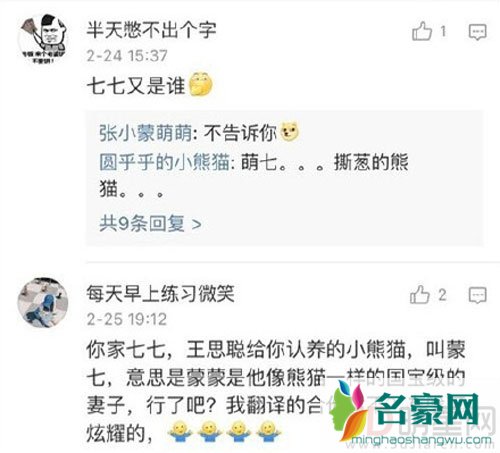Click the chevron next to 共9条回复
The width and height of the screenshot is (500, 453).
(x=197, y=224)
